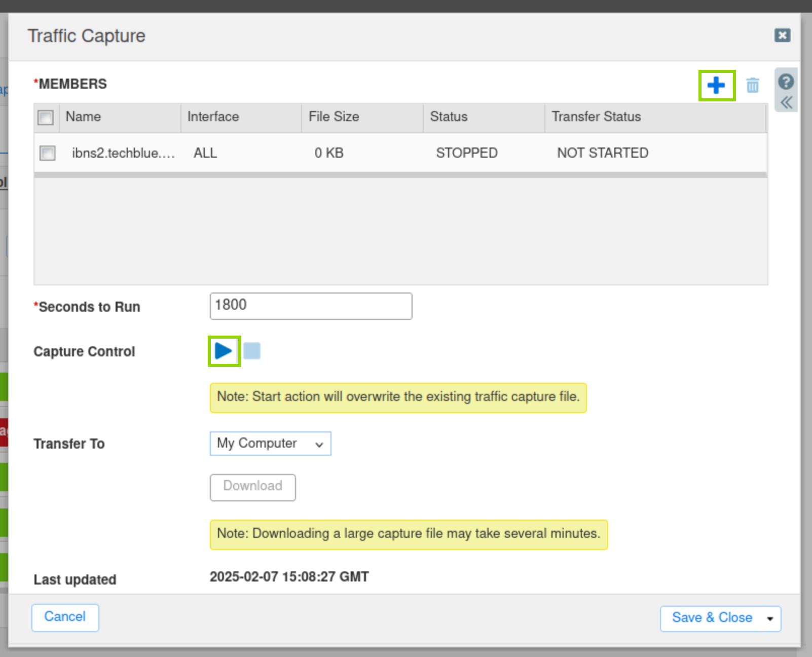Open the Transfer To dropdown
Image resolution: width=812 pixels, height=657 pixels.
(x=270, y=444)
